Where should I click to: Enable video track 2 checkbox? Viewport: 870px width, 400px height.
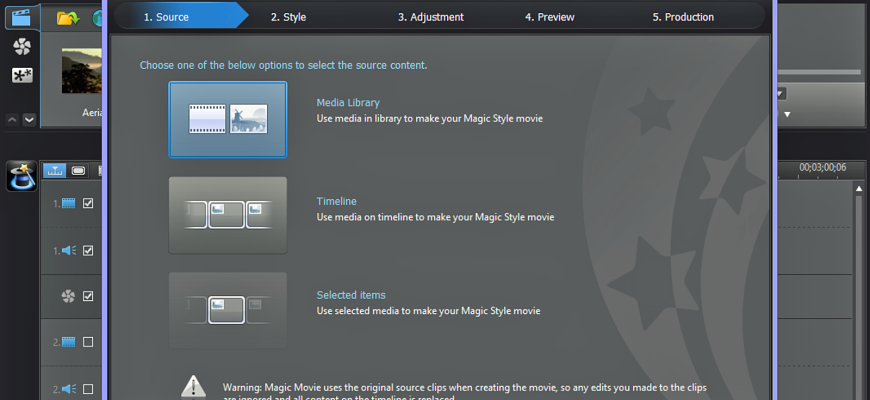click(88, 342)
